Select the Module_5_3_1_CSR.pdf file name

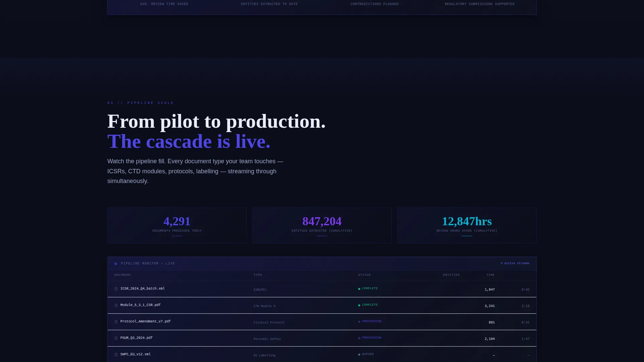pos(141,305)
